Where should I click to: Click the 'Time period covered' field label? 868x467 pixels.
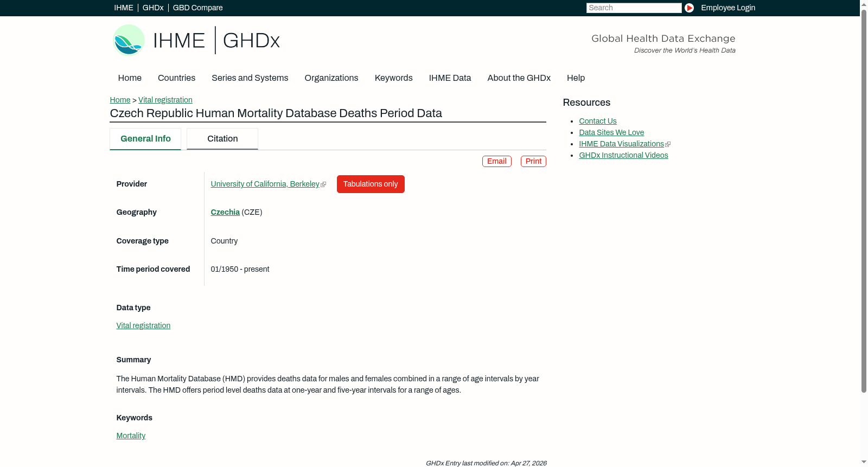(x=153, y=269)
